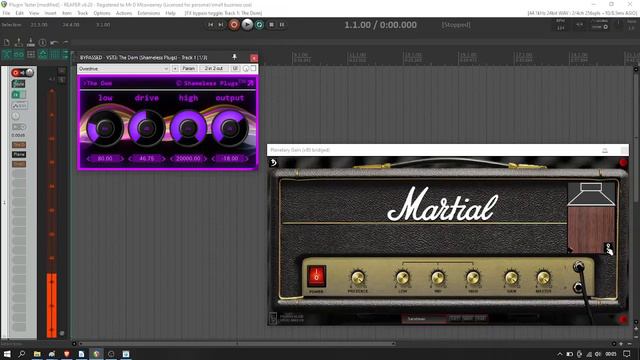Open the Help menu

point(170,13)
